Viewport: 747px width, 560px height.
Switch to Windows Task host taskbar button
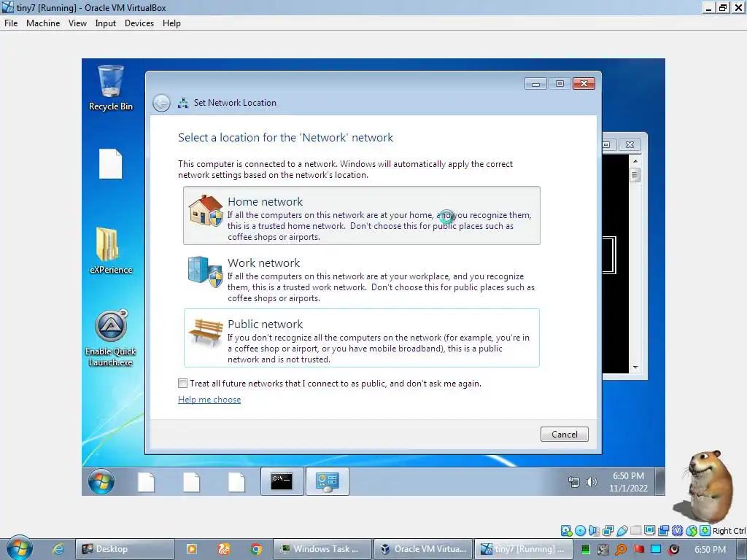pos(321,549)
